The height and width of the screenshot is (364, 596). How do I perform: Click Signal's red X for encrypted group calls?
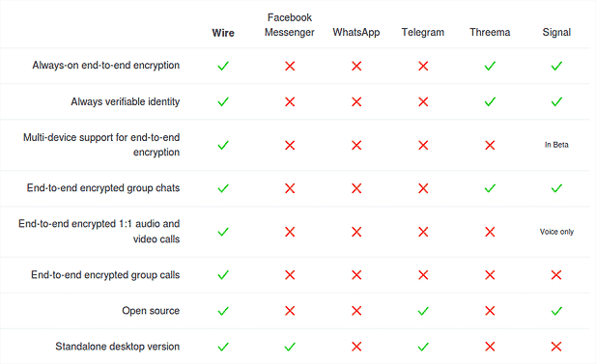(x=556, y=275)
